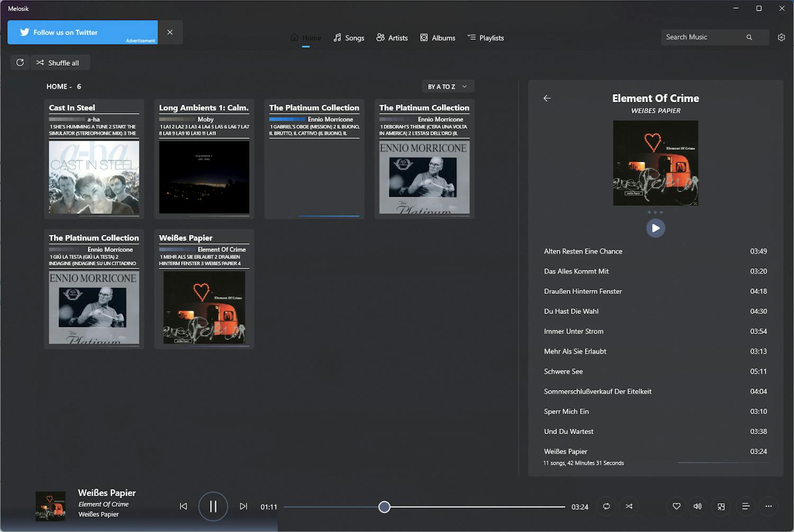Toggle repeat mode in player bar

606,507
